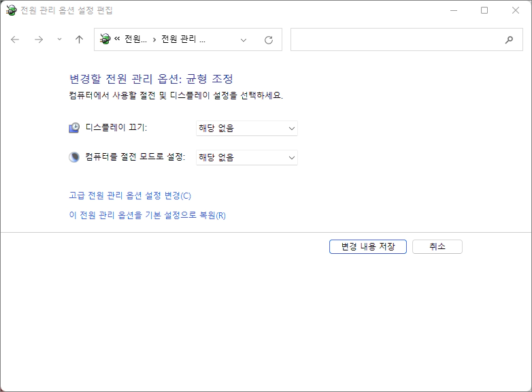This screenshot has height=392, width=532.
Task: Open 고급 전원 관리 옵션 설정 변경 link
Action: [x=130, y=196]
